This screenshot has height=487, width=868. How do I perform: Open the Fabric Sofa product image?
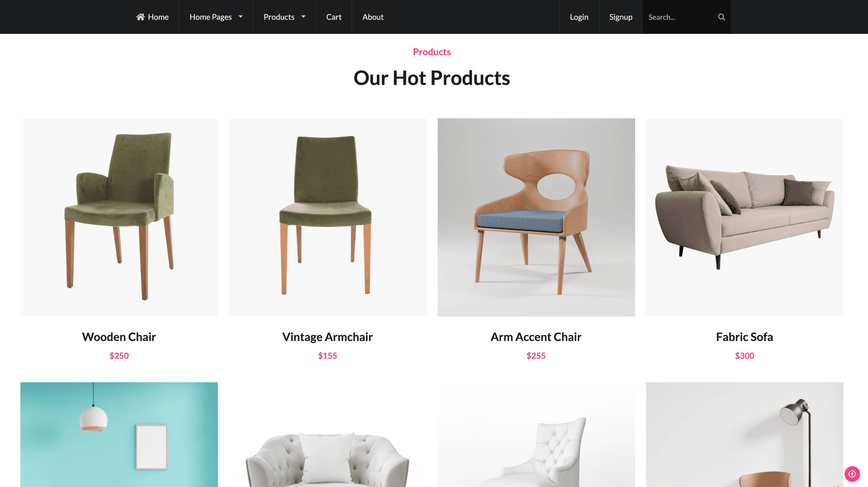point(745,217)
